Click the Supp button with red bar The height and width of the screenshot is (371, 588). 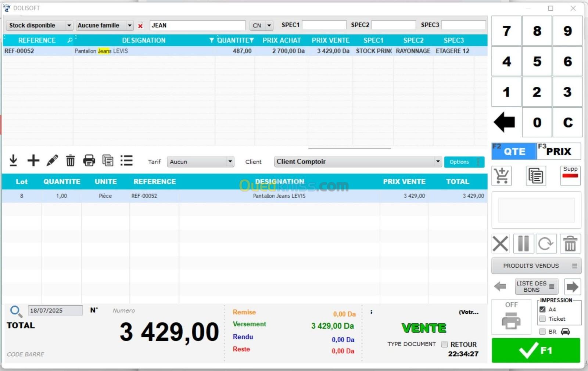click(x=570, y=176)
